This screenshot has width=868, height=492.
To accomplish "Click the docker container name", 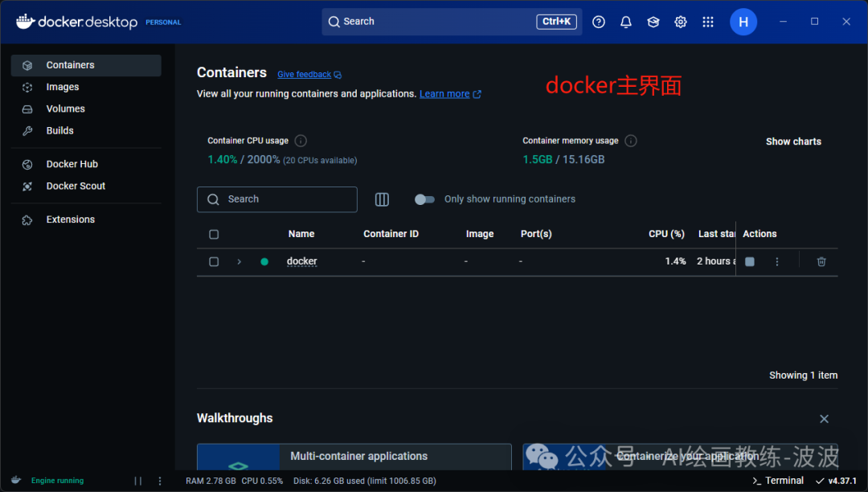I will [x=301, y=261].
